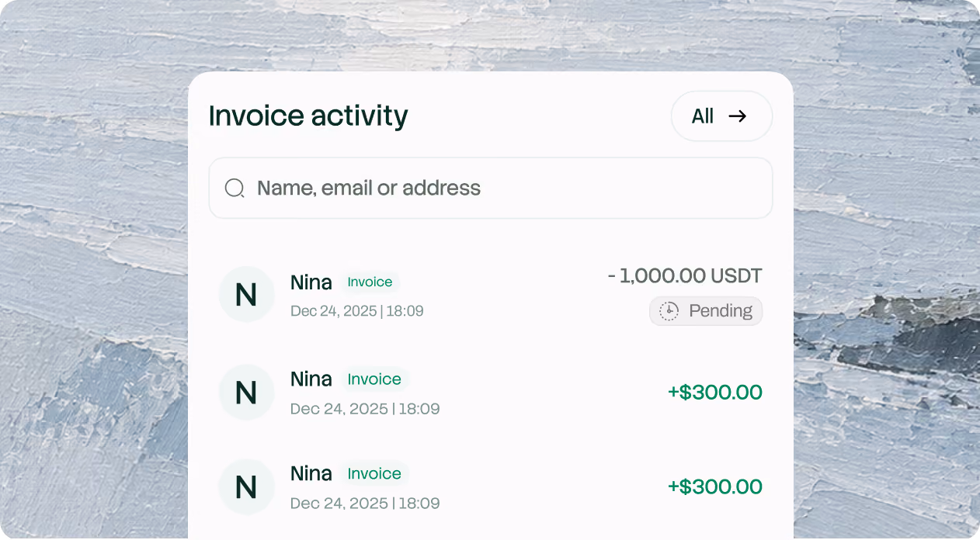Click the name Nina in the Pending row
The height and width of the screenshot is (540, 980).
pos(311,282)
